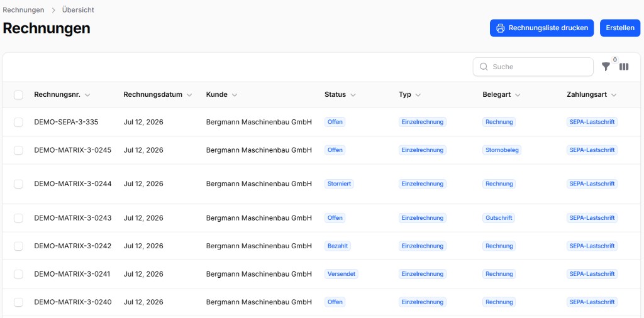
Task: Click customer name in DEMO-MATRIX-3-0245 row
Action: point(259,150)
